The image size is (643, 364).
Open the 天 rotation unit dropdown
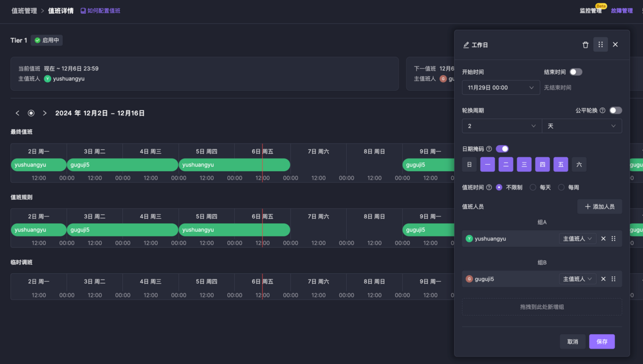pyautogui.click(x=582, y=126)
